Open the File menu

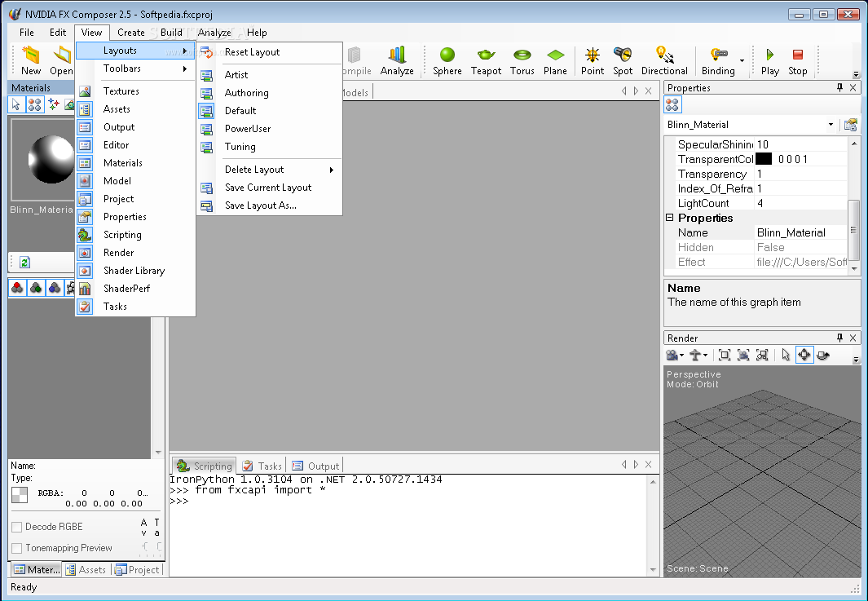27,32
